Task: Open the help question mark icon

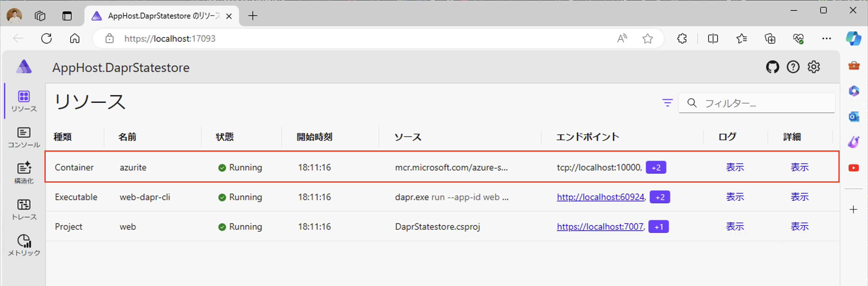Action: pyautogui.click(x=793, y=67)
